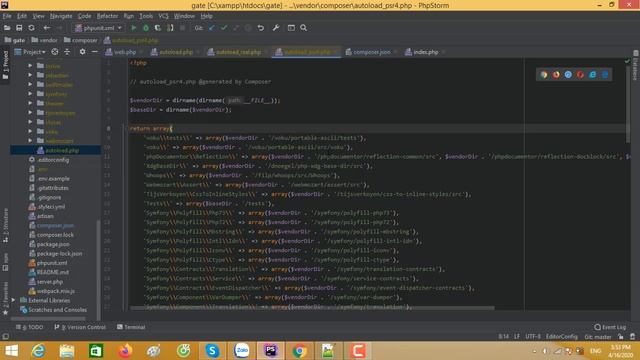640x360 pixels.
Task: Expand the folder just above autoload.php
Action: 30,141
